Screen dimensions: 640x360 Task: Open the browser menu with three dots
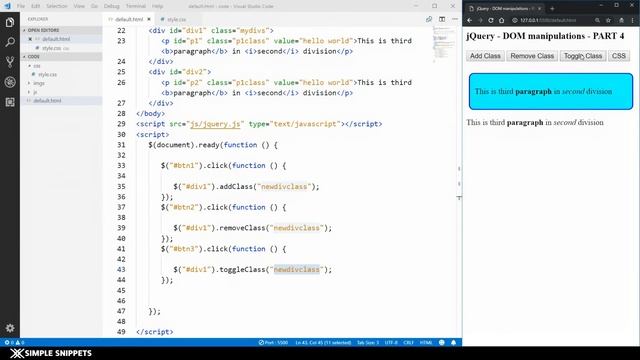coord(633,20)
